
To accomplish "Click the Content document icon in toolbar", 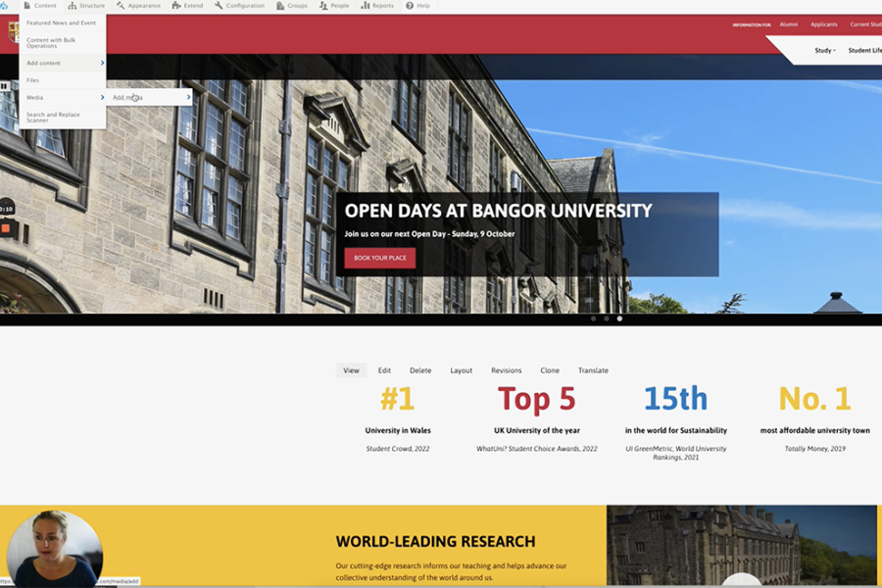I will point(27,6).
